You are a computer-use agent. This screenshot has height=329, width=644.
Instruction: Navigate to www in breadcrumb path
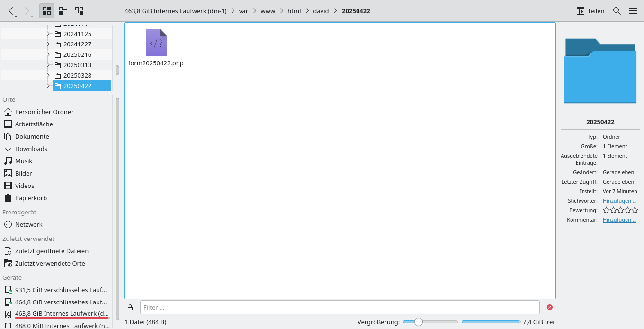point(268,11)
